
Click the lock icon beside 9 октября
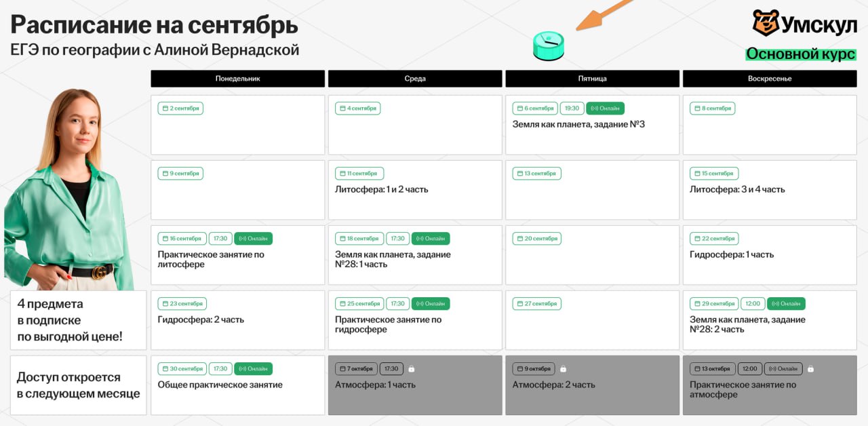pyautogui.click(x=563, y=369)
